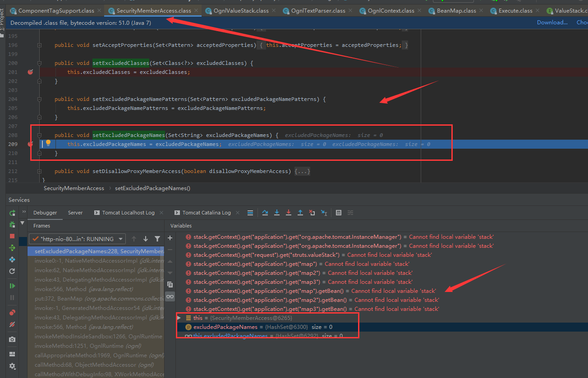Image resolution: width=588 pixels, height=378 pixels.
Task: Click the red Force Step Into icon
Action: pos(289,213)
